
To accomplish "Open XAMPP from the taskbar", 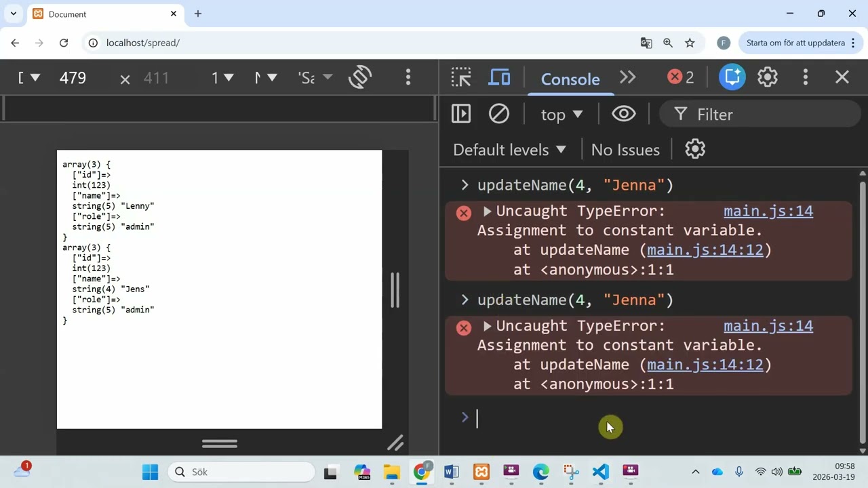I will click(481, 472).
